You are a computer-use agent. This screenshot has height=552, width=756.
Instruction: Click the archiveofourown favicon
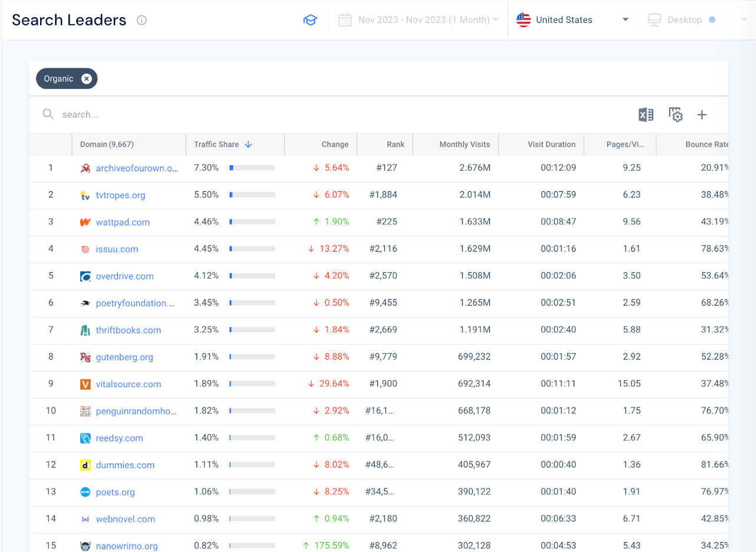86,168
